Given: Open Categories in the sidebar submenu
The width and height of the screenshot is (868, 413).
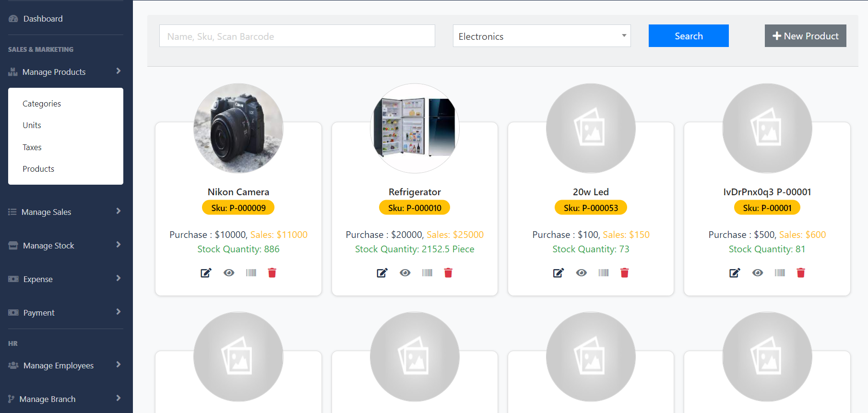Looking at the screenshot, I should (42, 104).
